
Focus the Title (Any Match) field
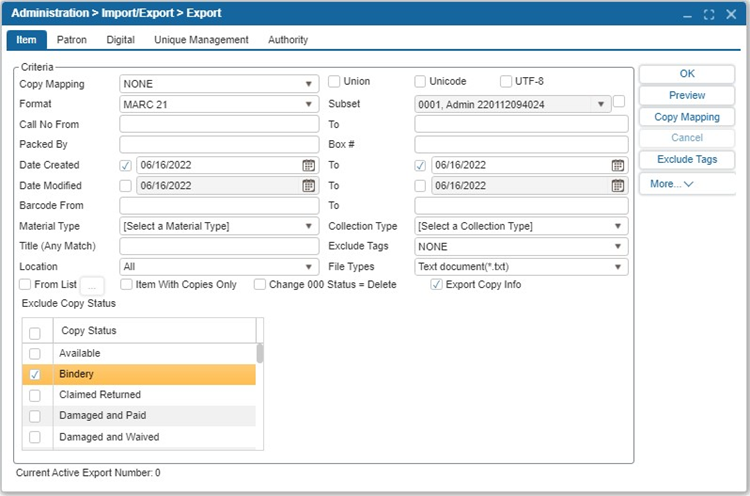(x=219, y=246)
